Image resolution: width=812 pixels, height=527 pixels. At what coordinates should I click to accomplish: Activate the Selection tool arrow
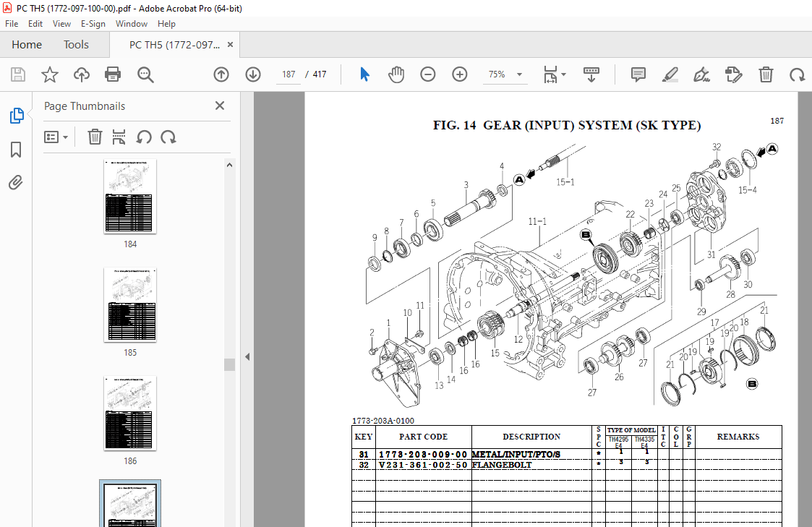(x=364, y=74)
